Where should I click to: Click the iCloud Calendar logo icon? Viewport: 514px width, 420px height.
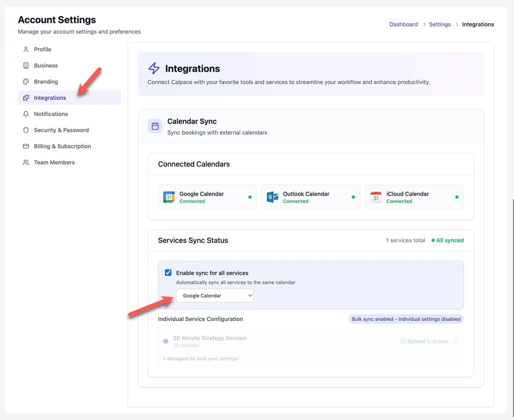376,197
